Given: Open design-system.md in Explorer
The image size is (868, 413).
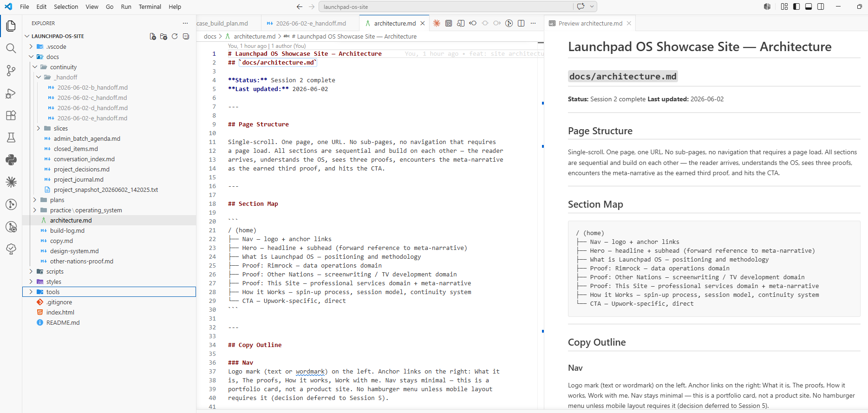Looking at the screenshot, I should click(x=74, y=251).
